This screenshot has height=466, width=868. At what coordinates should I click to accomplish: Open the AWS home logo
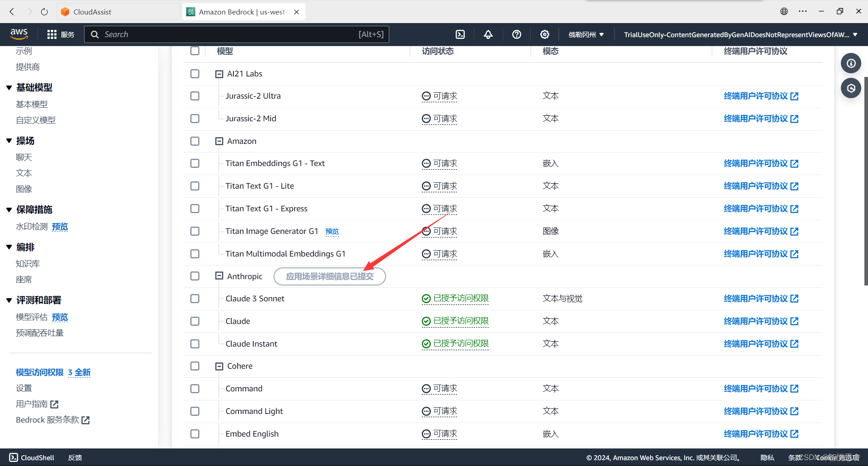19,34
